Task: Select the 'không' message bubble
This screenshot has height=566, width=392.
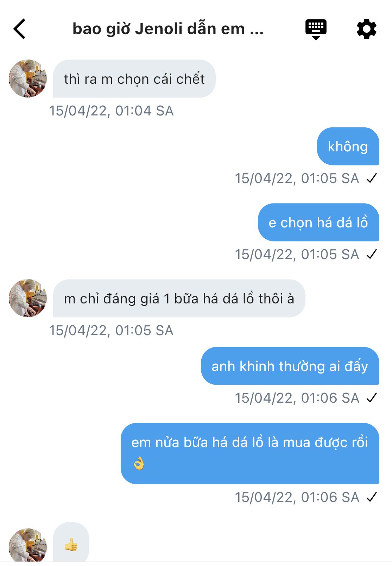Action: (x=348, y=146)
